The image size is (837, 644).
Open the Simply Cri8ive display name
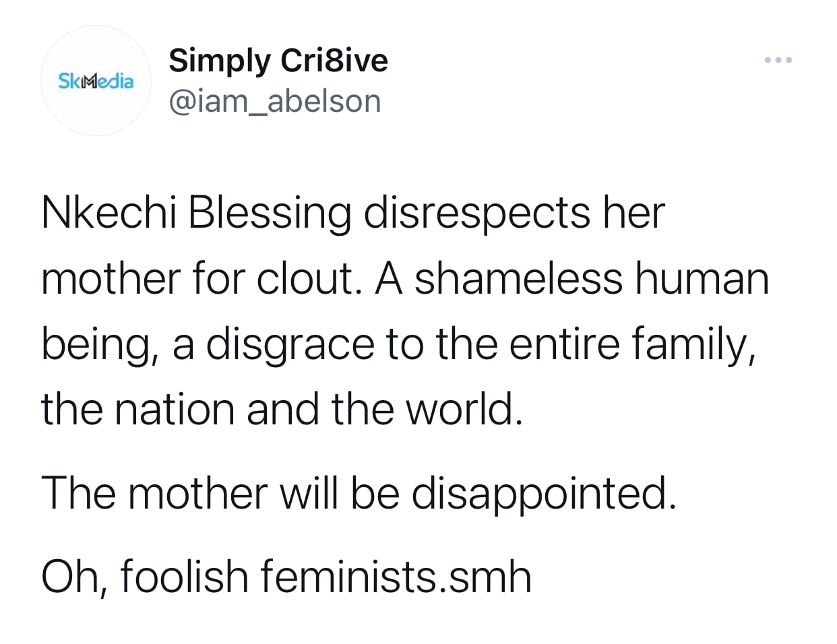(278, 61)
